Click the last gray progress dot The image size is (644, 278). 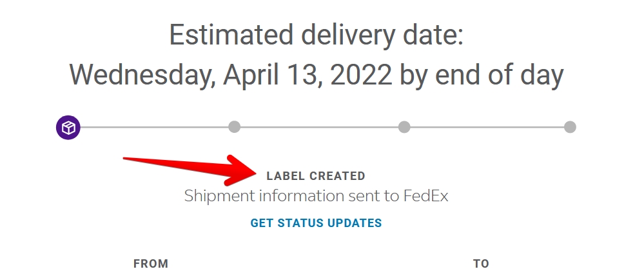coord(570,127)
